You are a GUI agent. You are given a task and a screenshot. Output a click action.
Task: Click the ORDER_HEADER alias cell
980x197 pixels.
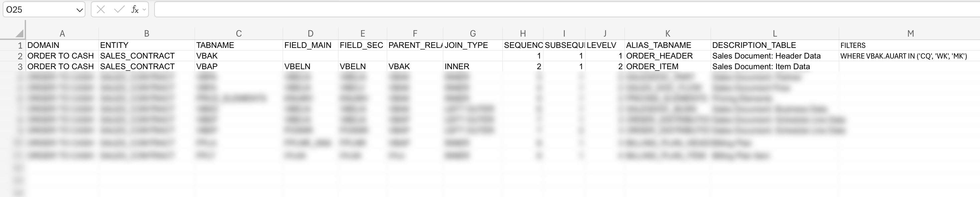(659, 56)
